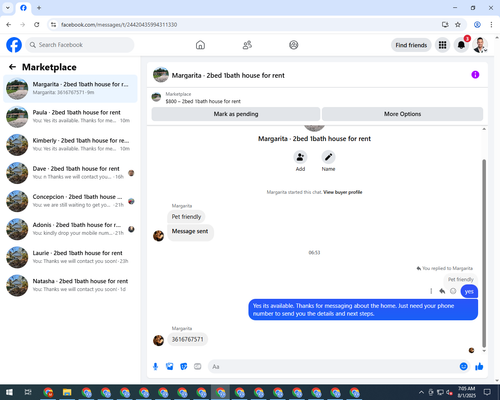Open the tab search dropdown arrow
This screenshot has height=400, width=500.
pos(8,8)
